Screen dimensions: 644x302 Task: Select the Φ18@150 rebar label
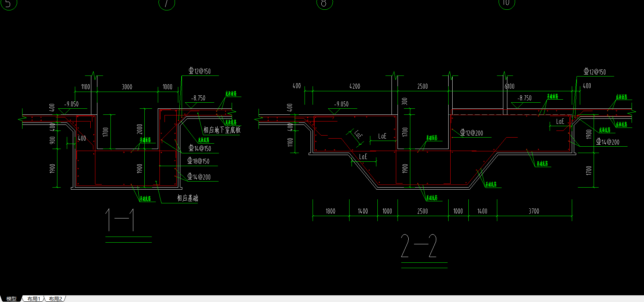198,161
